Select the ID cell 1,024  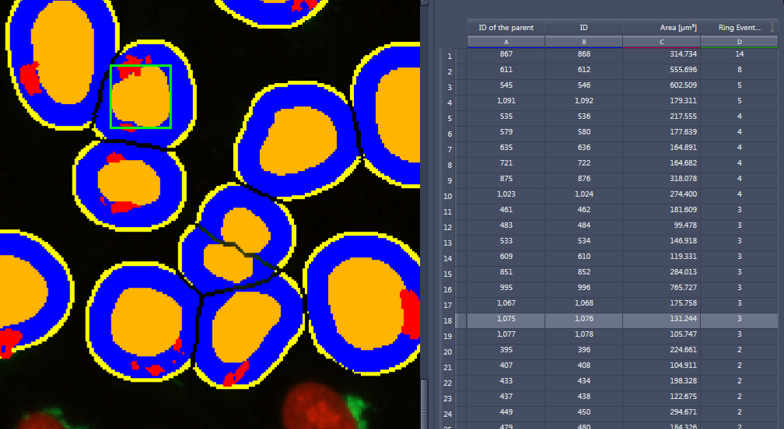click(583, 195)
